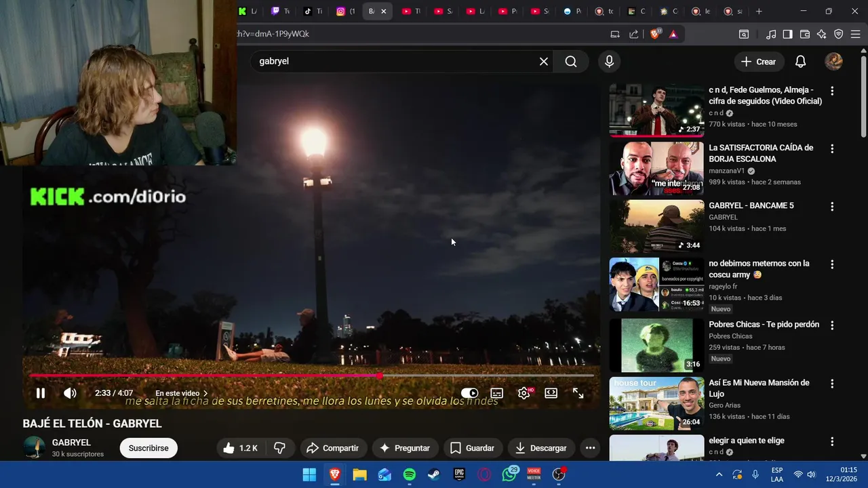
Task: Close the active browser tab
Action: 383,11
